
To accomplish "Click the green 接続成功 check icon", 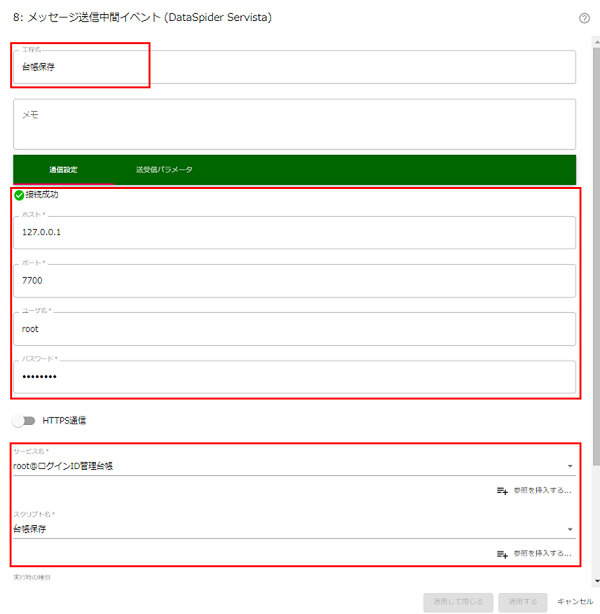I will pyautogui.click(x=19, y=195).
